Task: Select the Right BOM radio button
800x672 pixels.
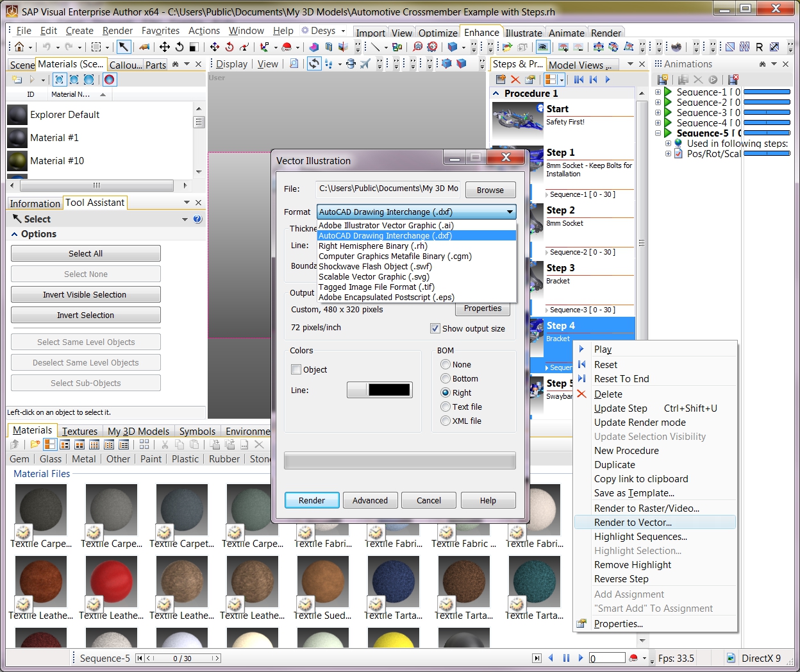Action: [x=446, y=392]
